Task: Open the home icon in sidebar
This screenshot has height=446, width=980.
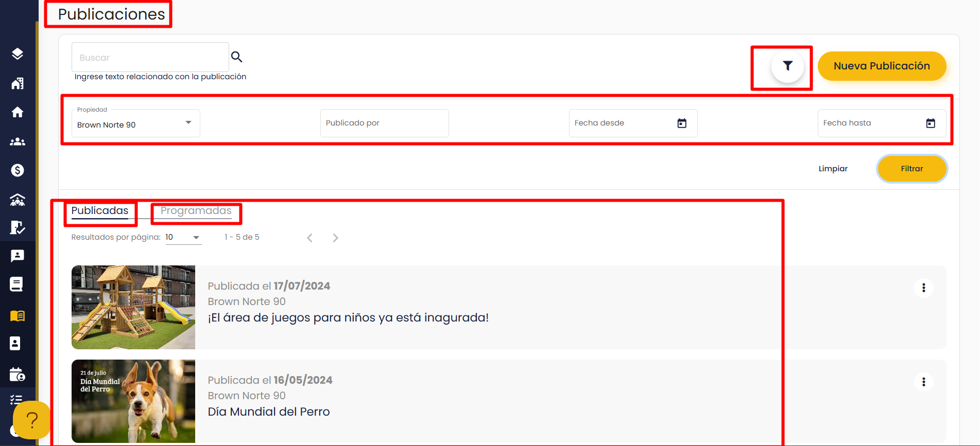Action: 18,112
